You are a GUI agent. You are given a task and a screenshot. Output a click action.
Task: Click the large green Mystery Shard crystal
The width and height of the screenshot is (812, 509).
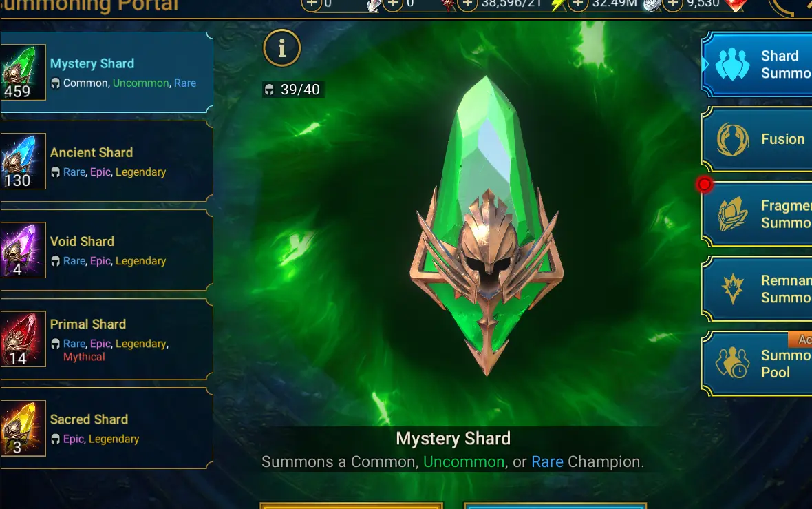point(487,225)
